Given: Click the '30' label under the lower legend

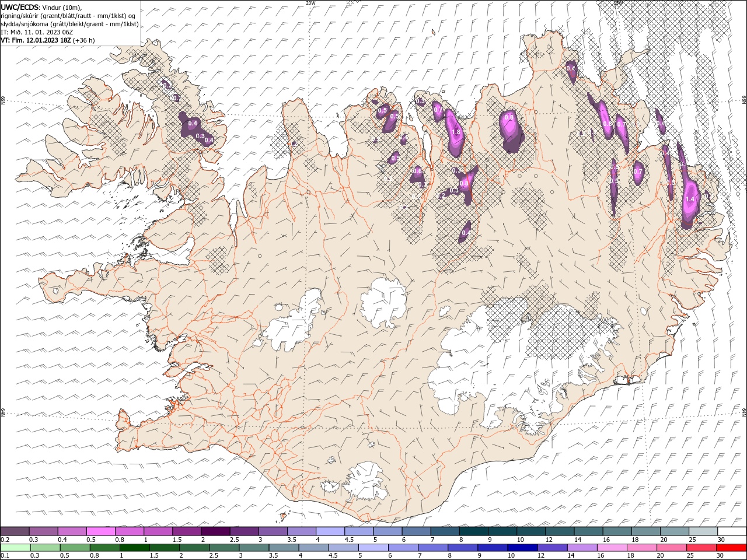Looking at the screenshot, I should [719, 556].
